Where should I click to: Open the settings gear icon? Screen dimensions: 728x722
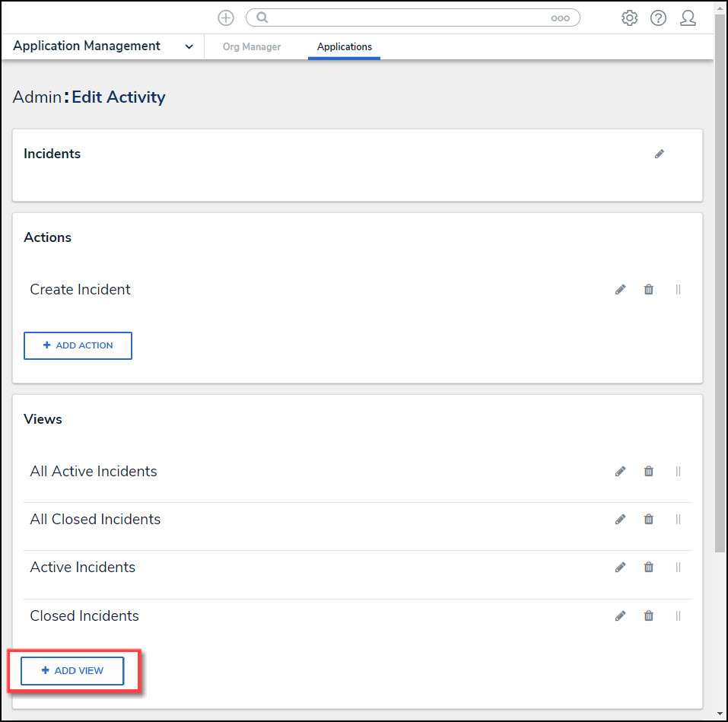[x=629, y=18]
